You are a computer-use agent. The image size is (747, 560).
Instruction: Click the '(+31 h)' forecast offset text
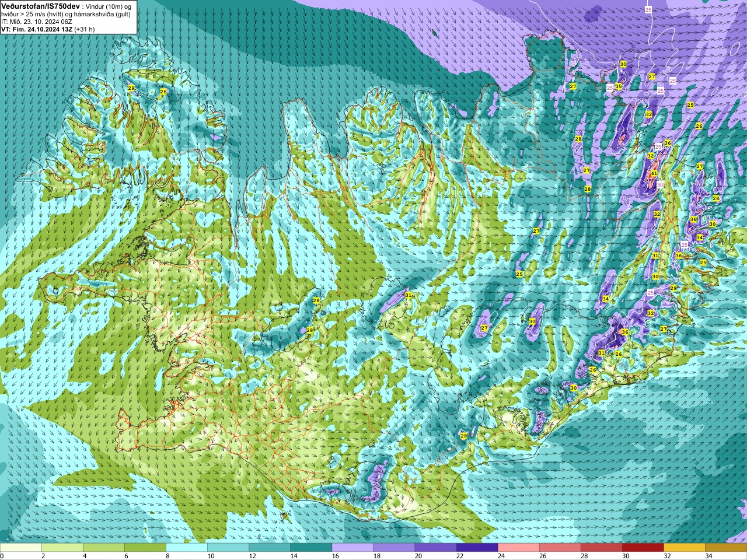(85, 29)
